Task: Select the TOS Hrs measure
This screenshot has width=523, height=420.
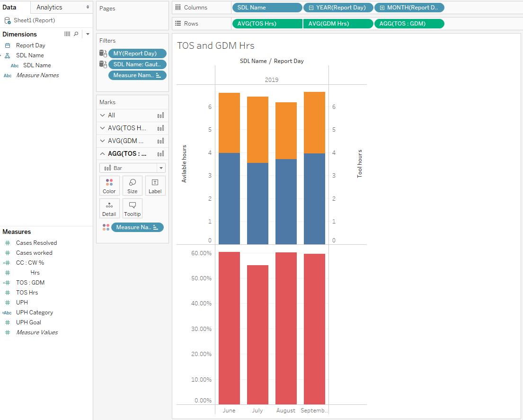Action: tap(27, 293)
